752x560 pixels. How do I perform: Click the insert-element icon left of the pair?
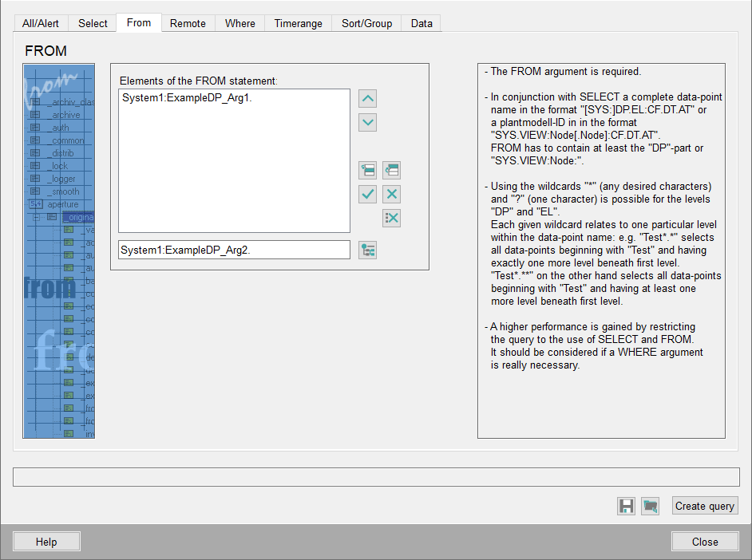click(367, 170)
